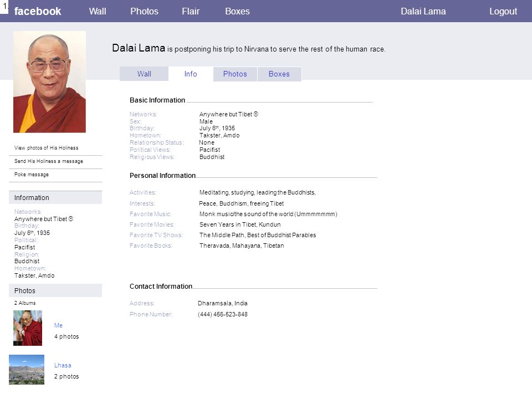Open Flair in the top navigation bar
The height and width of the screenshot is (399, 532).
tap(191, 11)
